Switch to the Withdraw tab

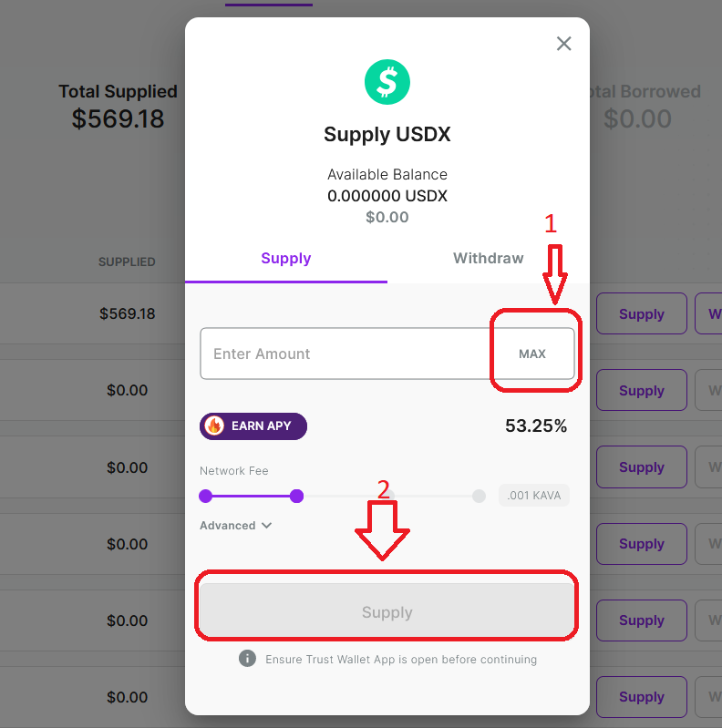(489, 258)
